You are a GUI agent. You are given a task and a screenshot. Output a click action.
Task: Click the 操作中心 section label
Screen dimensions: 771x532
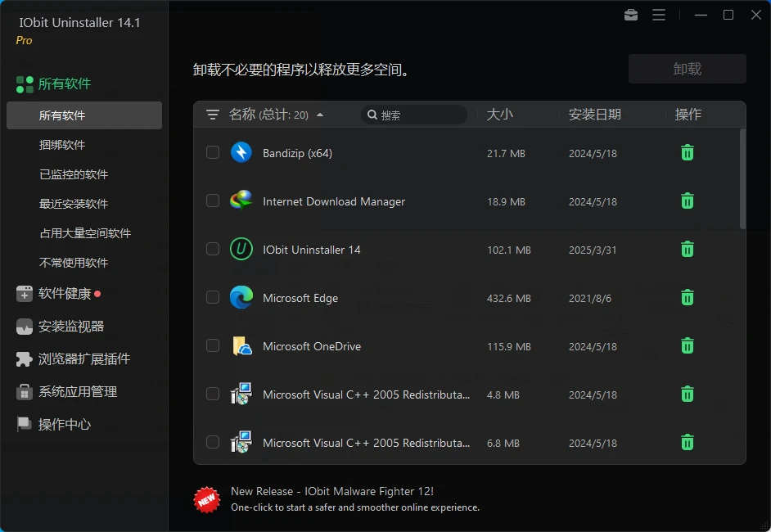point(65,424)
